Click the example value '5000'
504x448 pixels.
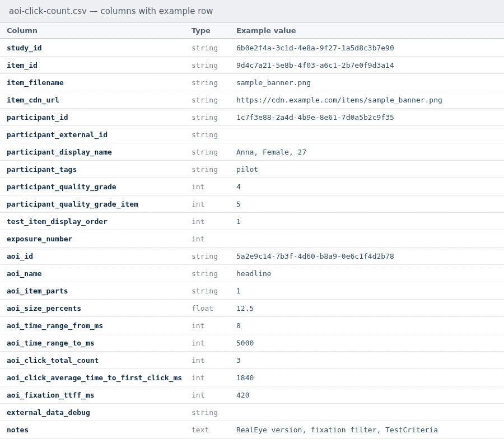(245, 343)
